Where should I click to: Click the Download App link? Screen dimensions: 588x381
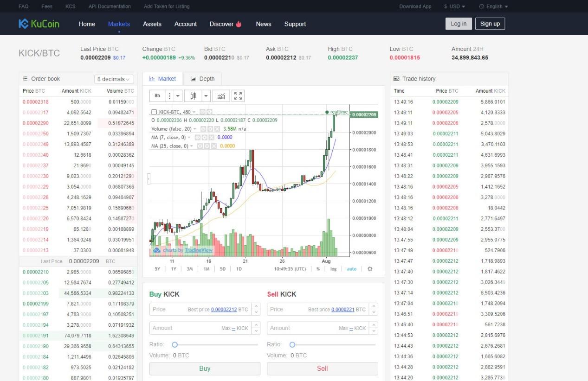(415, 6)
